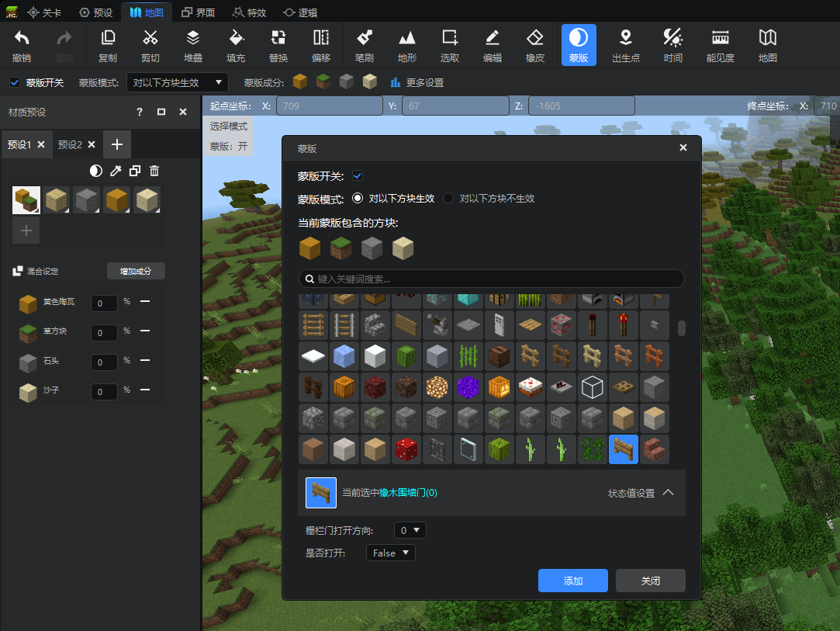Viewport: 840px width, 631px height.
Task: Add a new preset tab with plus
Action: 117,144
